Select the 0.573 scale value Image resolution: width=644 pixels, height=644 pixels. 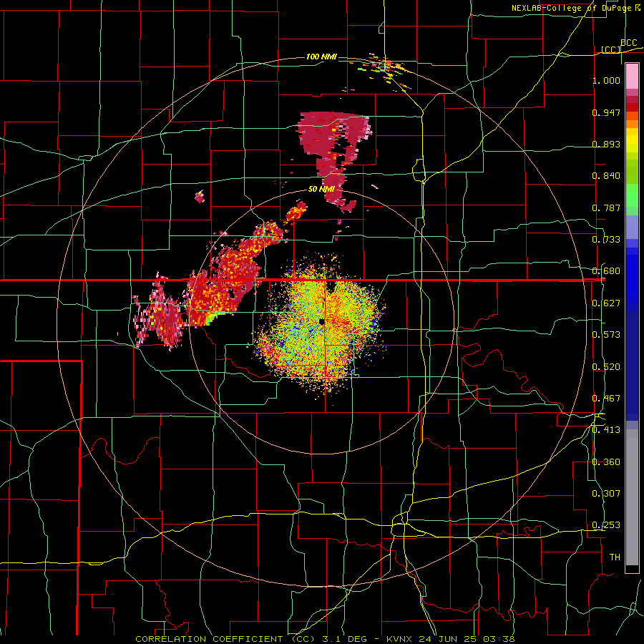click(x=606, y=335)
